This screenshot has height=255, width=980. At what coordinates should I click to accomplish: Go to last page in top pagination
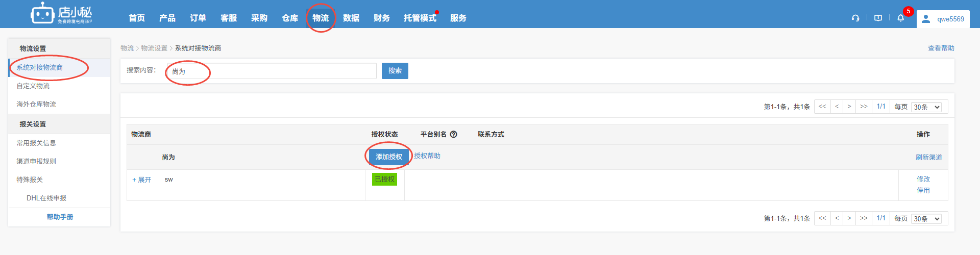point(864,107)
